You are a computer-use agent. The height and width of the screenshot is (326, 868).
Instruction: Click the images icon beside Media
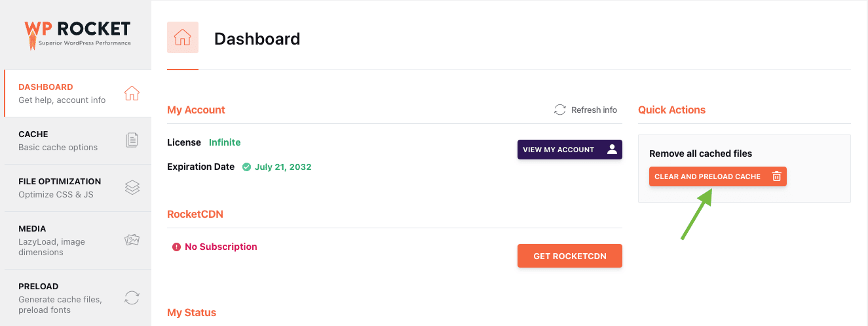(x=132, y=240)
